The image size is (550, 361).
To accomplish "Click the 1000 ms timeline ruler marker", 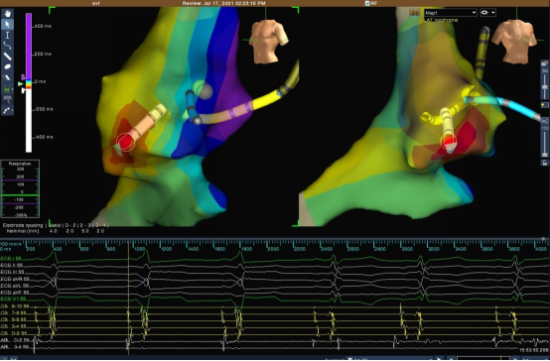I will pos(140,249).
